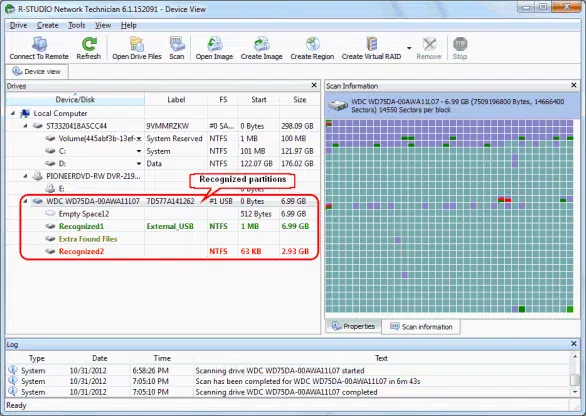This screenshot has height=416, width=586.
Task: Sort by the Size column header
Action: [300, 99]
